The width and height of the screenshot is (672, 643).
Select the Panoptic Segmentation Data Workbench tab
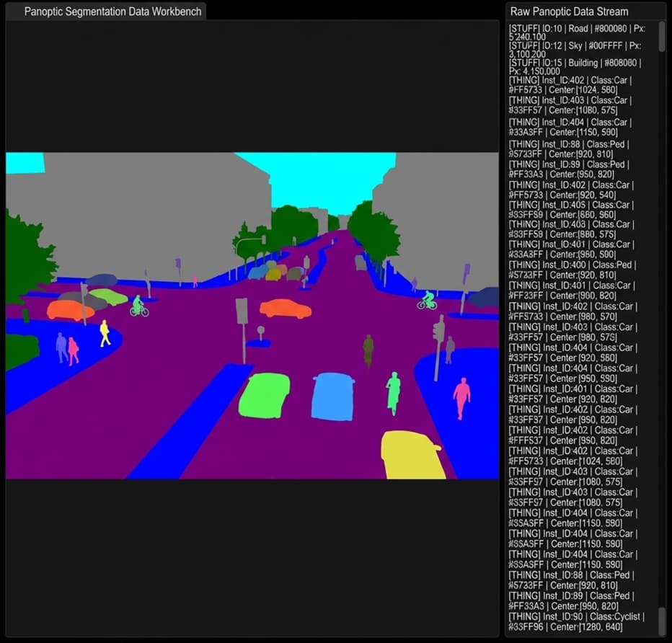(106, 12)
